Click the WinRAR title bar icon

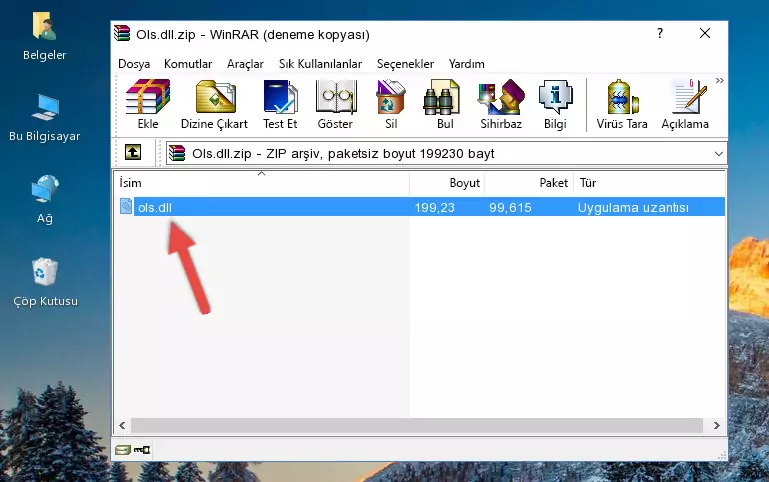(x=123, y=34)
